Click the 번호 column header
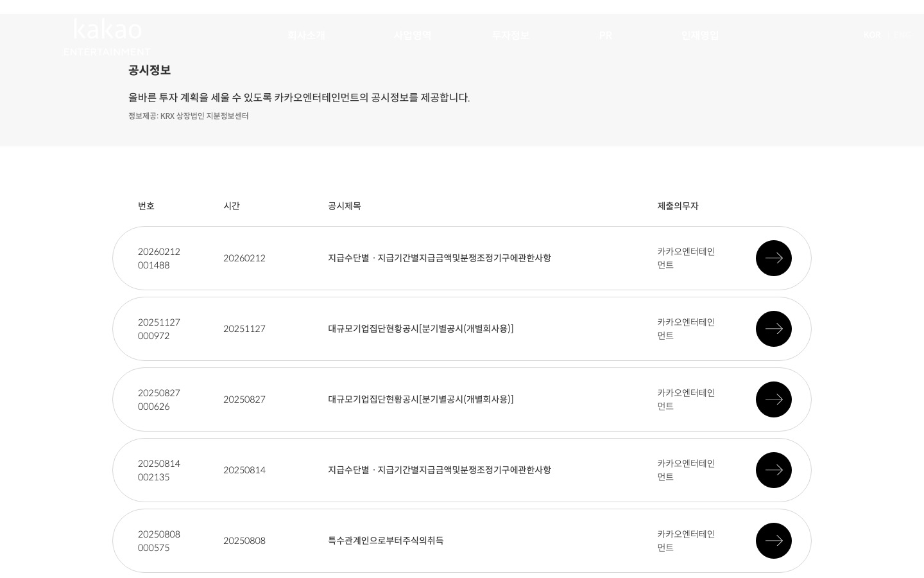924x578 pixels. tap(146, 206)
